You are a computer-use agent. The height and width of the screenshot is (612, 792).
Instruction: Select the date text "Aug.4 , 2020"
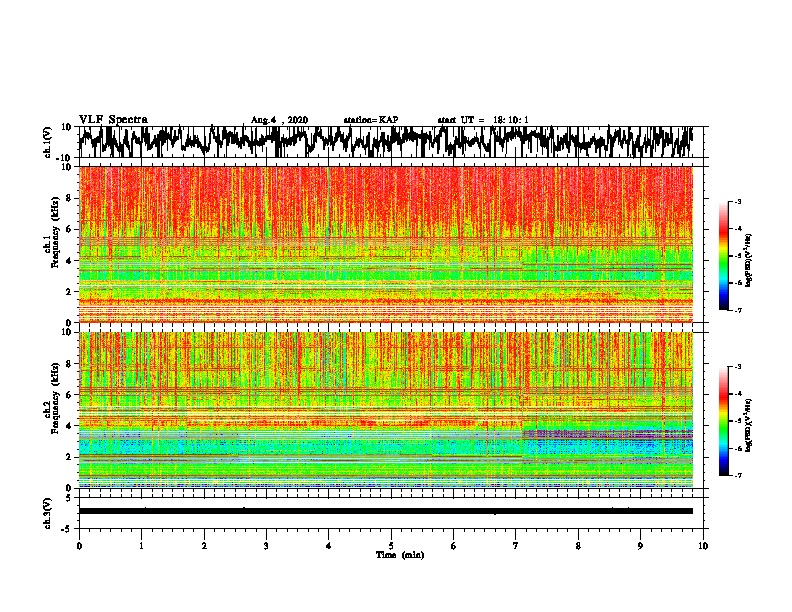pos(279,120)
